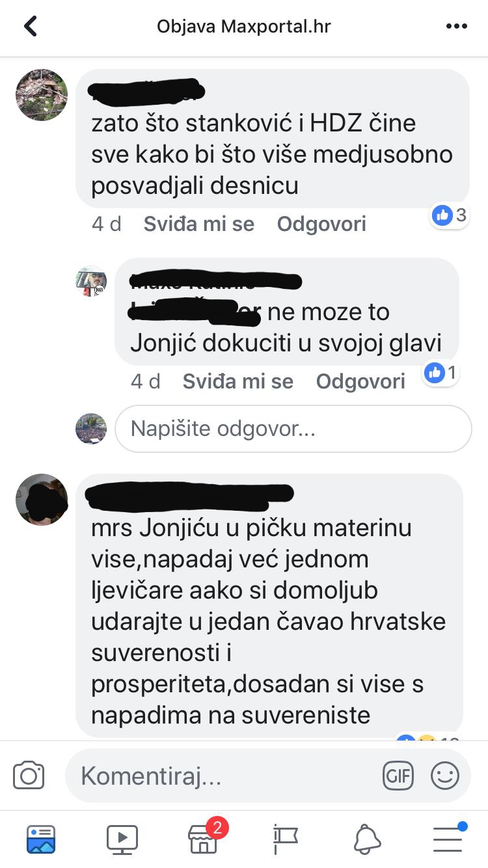Screen dimensions: 488x868
Task: Reply to the comment about stanković and HDZ
Action: (x=321, y=224)
